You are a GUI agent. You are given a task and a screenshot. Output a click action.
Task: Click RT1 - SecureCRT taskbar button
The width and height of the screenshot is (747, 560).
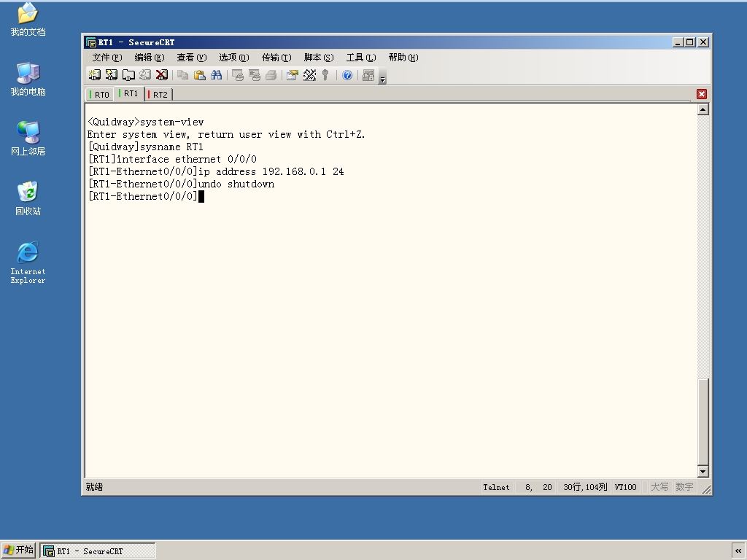click(98, 551)
